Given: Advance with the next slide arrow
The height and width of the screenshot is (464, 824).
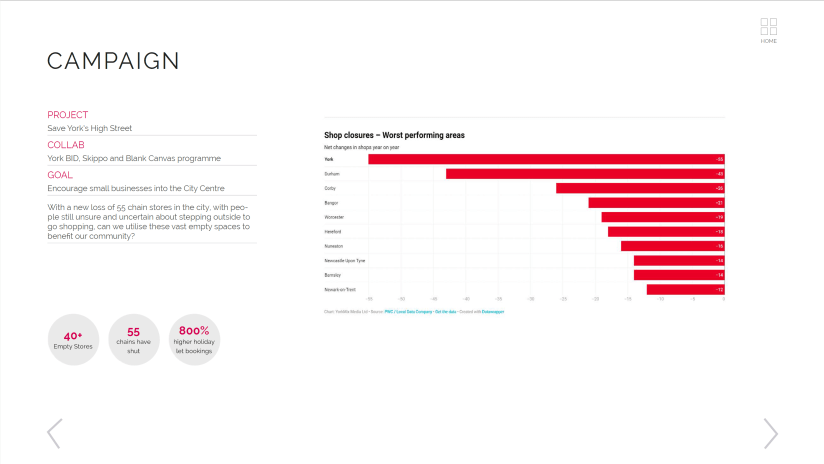Looking at the screenshot, I should click(770, 433).
